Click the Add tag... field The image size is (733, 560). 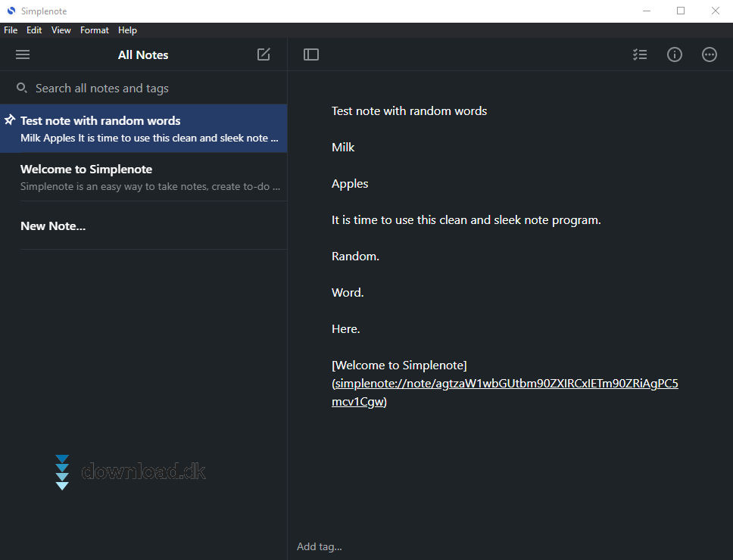pyautogui.click(x=320, y=546)
